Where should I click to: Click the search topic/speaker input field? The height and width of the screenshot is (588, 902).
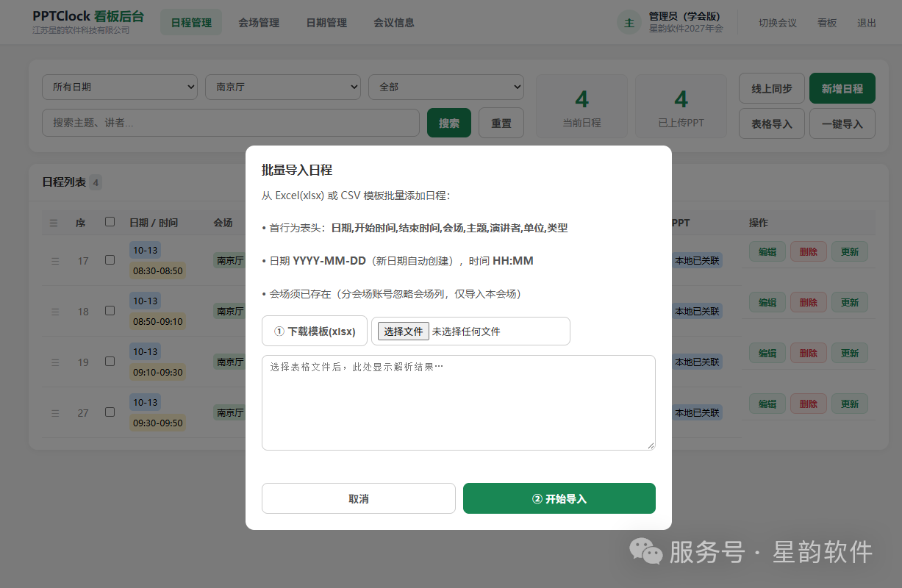pyautogui.click(x=231, y=123)
